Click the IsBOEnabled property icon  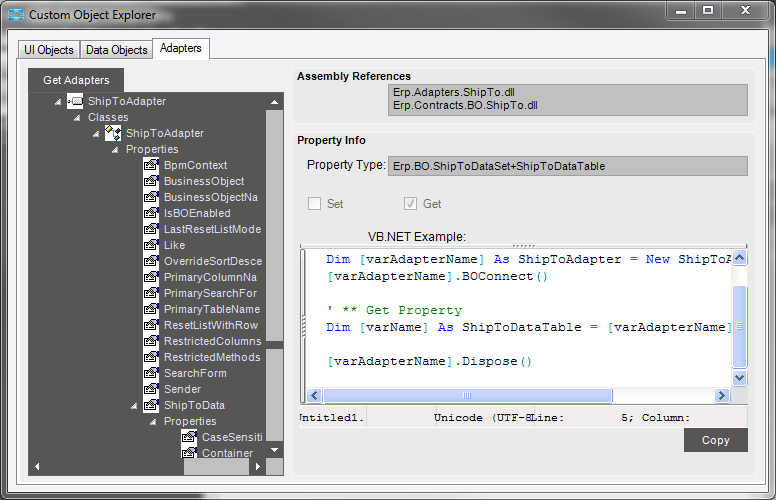(151, 213)
